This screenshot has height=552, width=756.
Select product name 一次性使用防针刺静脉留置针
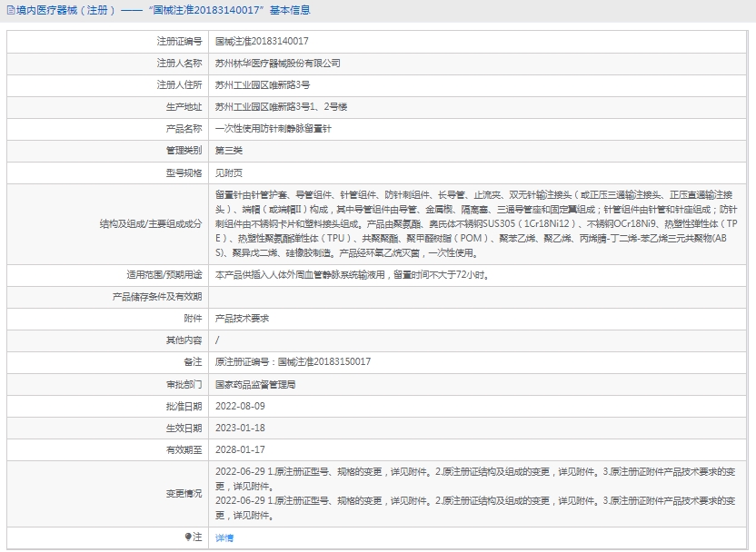(273, 129)
